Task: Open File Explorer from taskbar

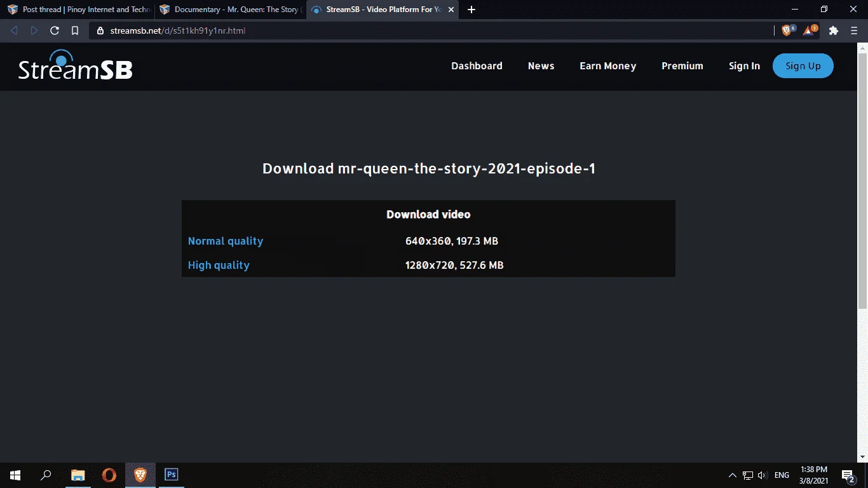Action: (78, 475)
